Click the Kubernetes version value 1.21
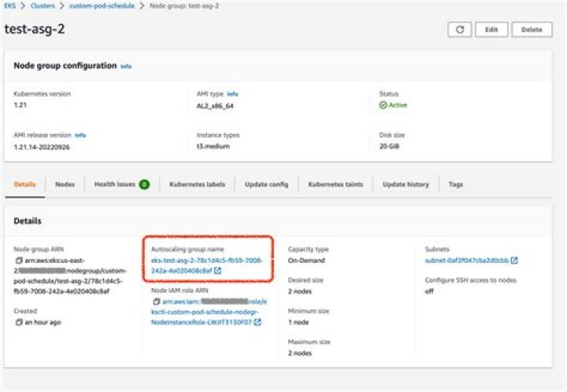 (x=20, y=105)
